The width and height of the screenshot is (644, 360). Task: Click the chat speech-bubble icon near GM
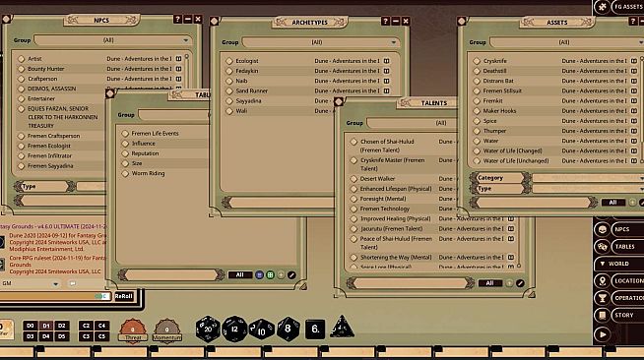(72, 283)
